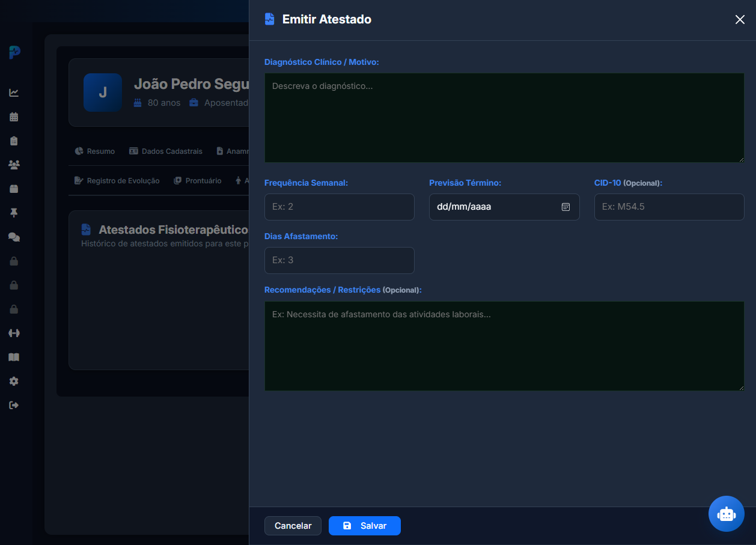This screenshot has width=756, height=545.
Task: Click the "Previsão Término:" label
Action: coord(465,183)
